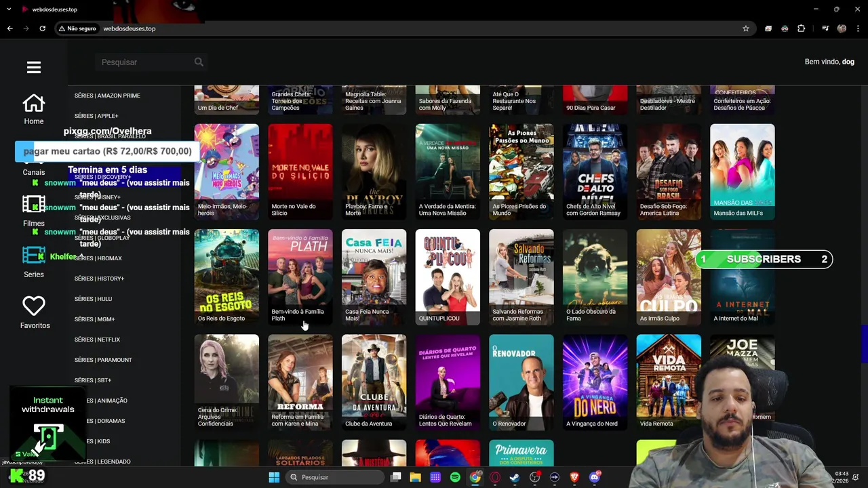Open 'O Renovador' poster

tap(521, 382)
